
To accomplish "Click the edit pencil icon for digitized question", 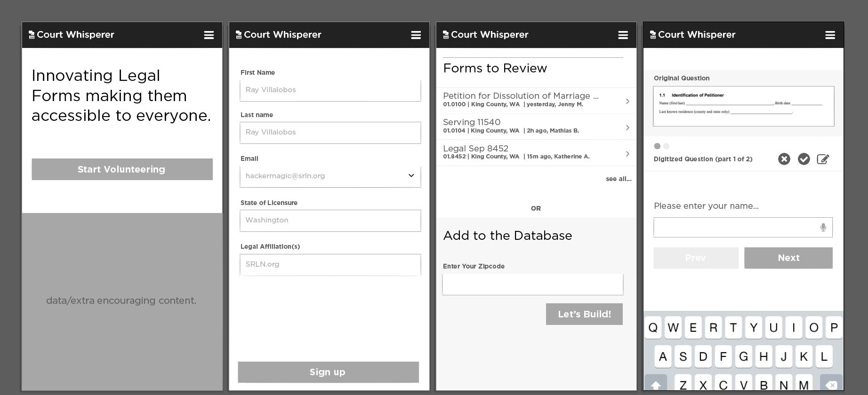I will click(x=823, y=159).
